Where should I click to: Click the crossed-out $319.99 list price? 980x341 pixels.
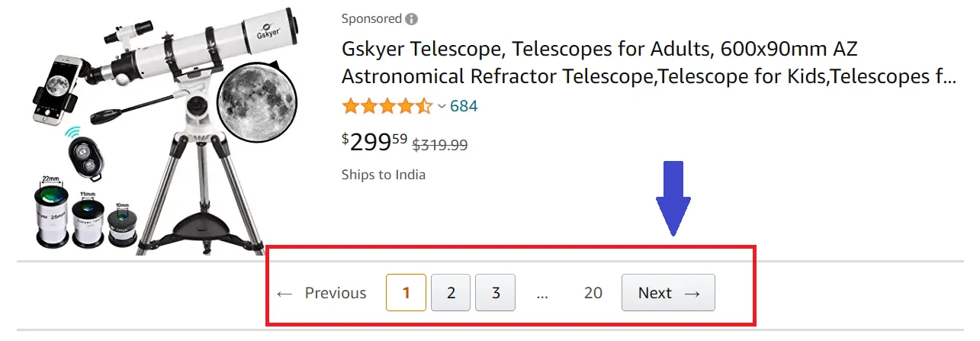click(x=440, y=144)
